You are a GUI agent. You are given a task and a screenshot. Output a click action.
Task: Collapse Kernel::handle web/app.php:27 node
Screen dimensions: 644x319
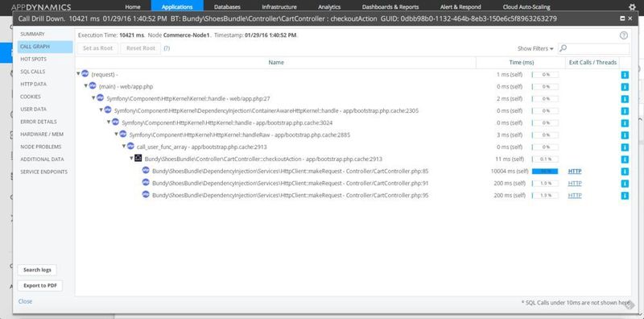tap(93, 98)
